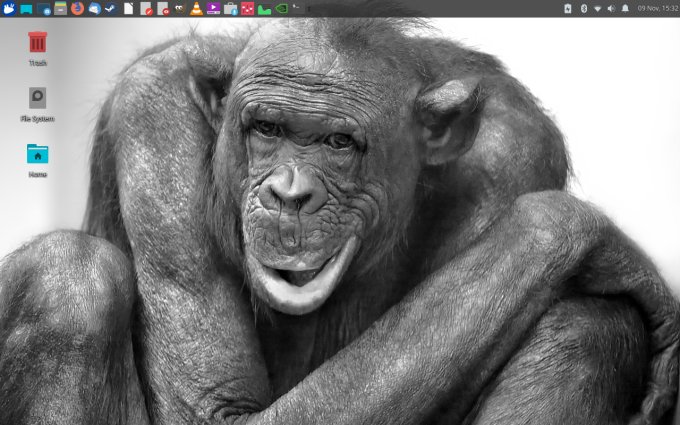This screenshot has height=425, width=680.
Task: Launch GIMP from the panel
Action: pos(179,8)
